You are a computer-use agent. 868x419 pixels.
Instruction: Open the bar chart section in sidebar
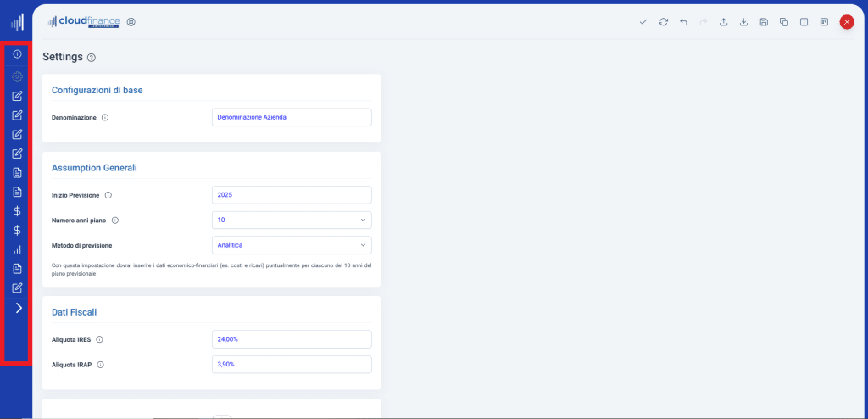[x=17, y=249]
